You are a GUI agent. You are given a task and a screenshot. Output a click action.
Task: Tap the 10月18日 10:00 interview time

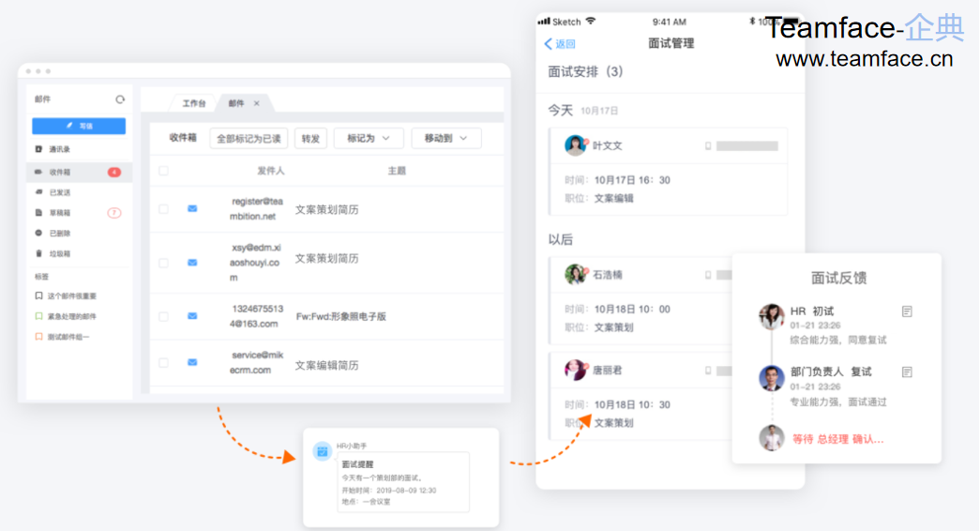pos(632,309)
